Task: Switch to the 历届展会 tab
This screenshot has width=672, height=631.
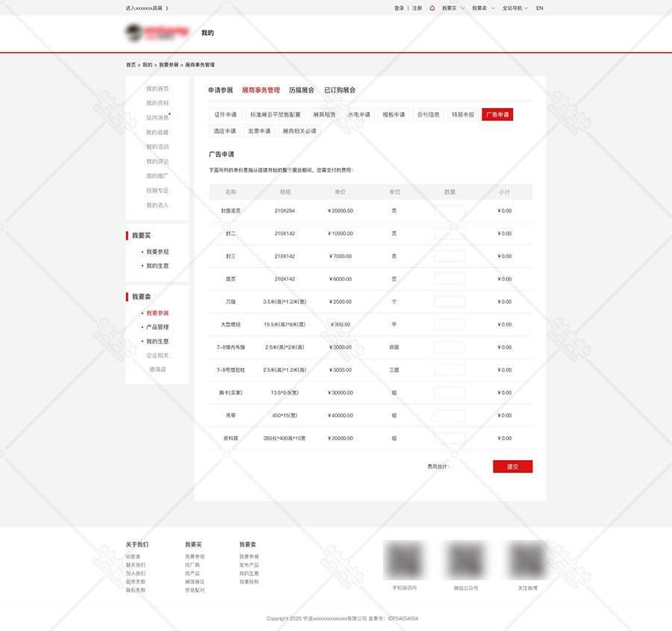Action: click(x=302, y=90)
